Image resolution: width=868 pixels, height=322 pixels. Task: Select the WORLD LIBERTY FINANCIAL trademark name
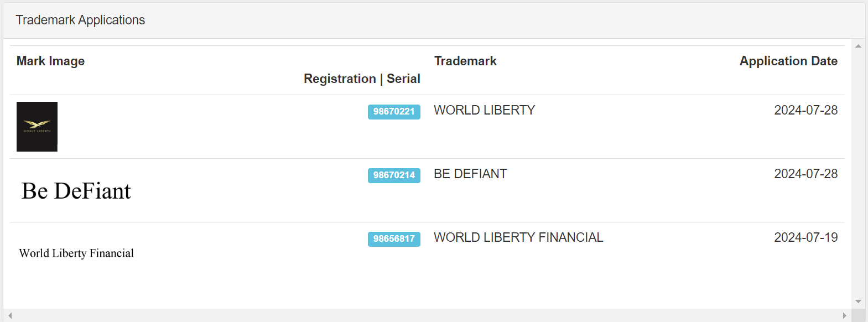coord(518,238)
